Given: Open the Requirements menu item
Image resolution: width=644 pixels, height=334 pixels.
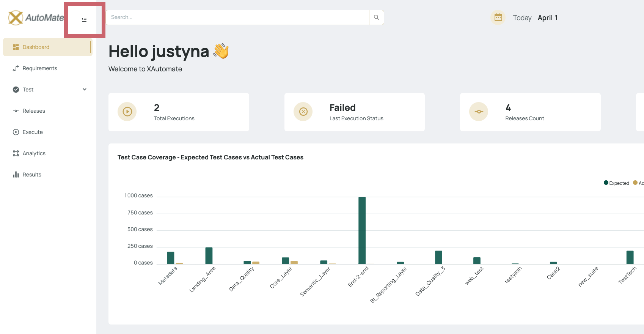Looking at the screenshot, I should (x=48, y=68).
